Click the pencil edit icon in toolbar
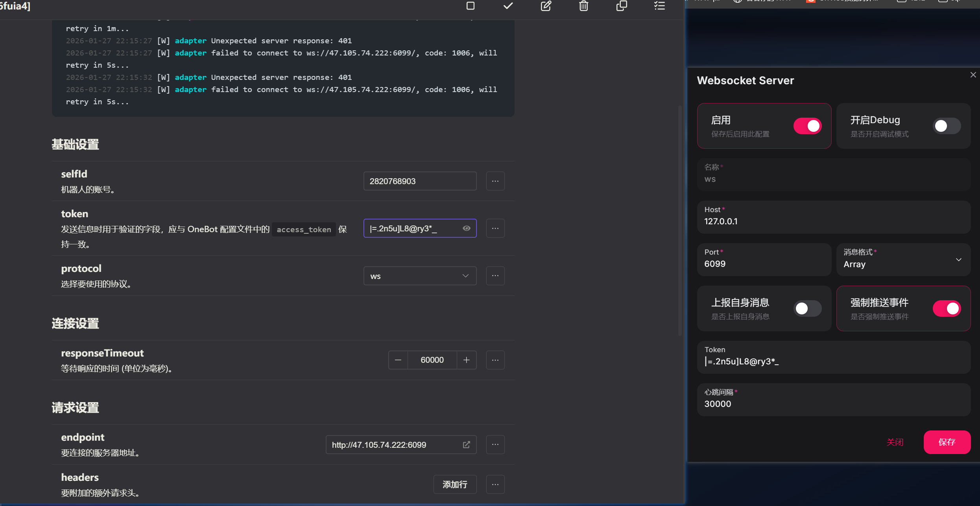980x506 pixels. pyautogui.click(x=546, y=6)
